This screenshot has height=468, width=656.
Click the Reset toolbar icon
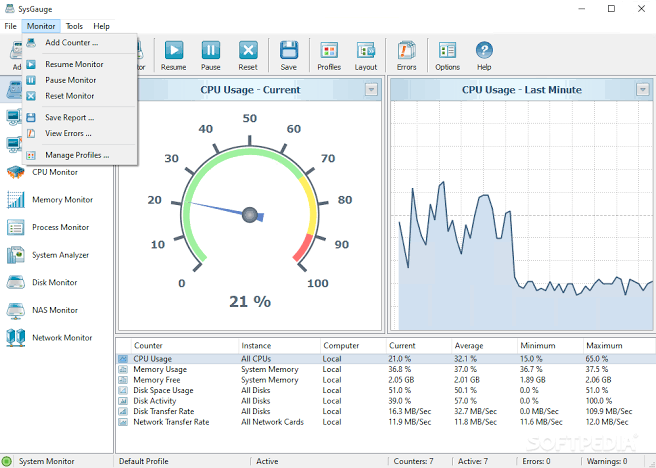[248, 51]
